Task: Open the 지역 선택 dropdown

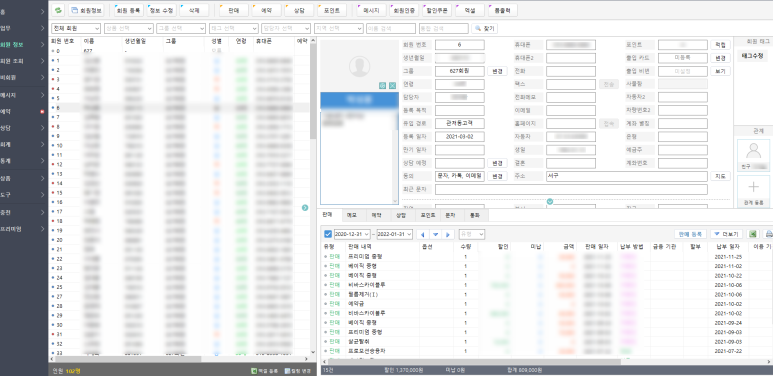Action: point(338,29)
